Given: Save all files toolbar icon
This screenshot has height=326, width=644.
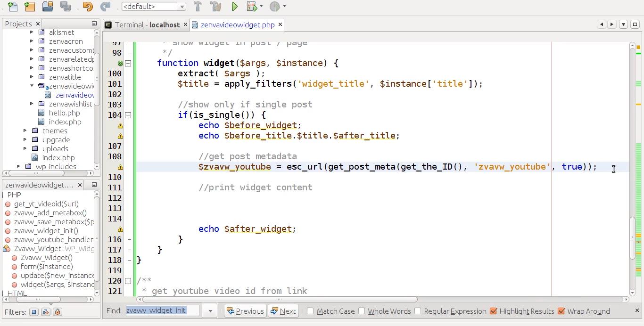Looking at the screenshot, I should pos(66,7).
